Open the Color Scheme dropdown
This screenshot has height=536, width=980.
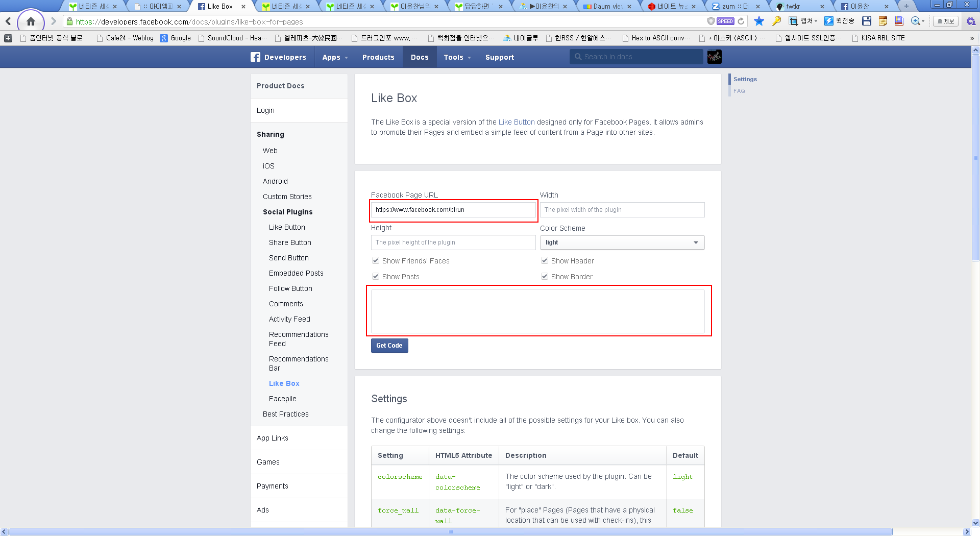point(622,242)
